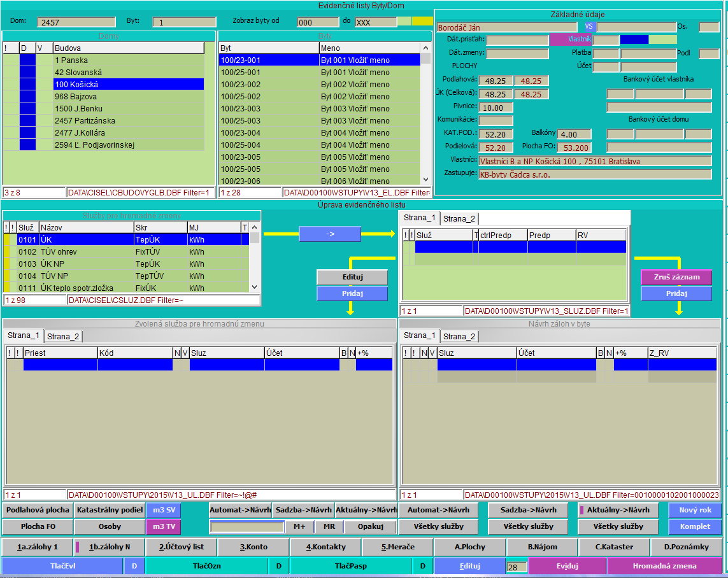Click up arrow of Byty list scrollbar
Viewport: 728px width, 578px height.
(x=425, y=48)
